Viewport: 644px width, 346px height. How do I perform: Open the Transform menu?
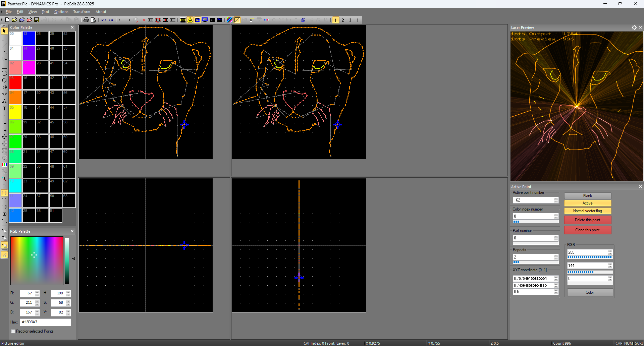click(82, 12)
